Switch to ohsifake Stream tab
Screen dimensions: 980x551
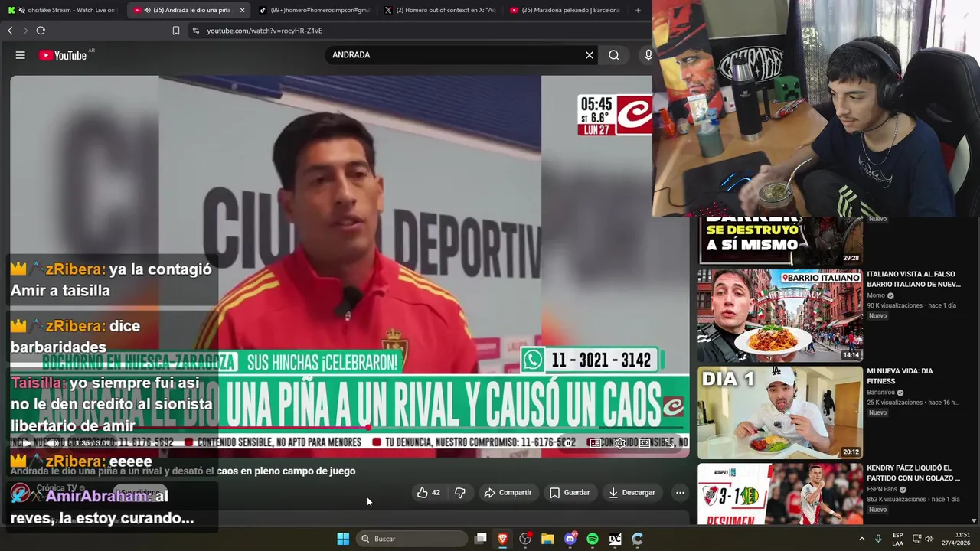click(x=61, y=10)
